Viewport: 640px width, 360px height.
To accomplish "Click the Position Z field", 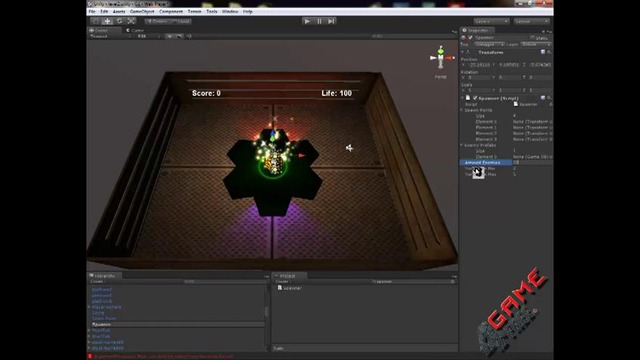I will coord(539,64).
